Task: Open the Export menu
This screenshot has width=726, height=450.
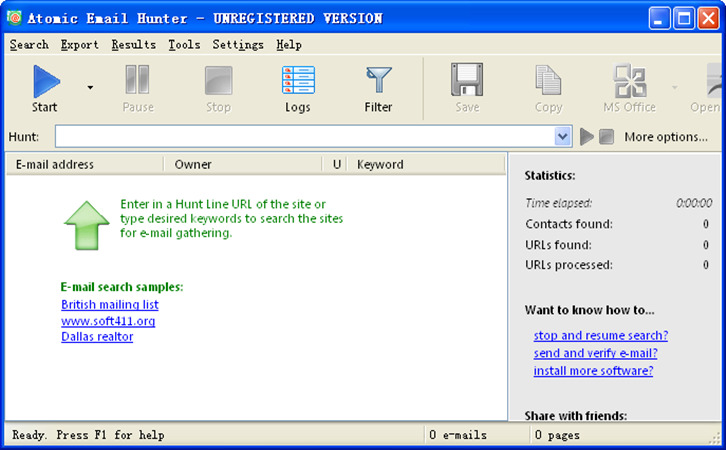Action: [80, 45]
